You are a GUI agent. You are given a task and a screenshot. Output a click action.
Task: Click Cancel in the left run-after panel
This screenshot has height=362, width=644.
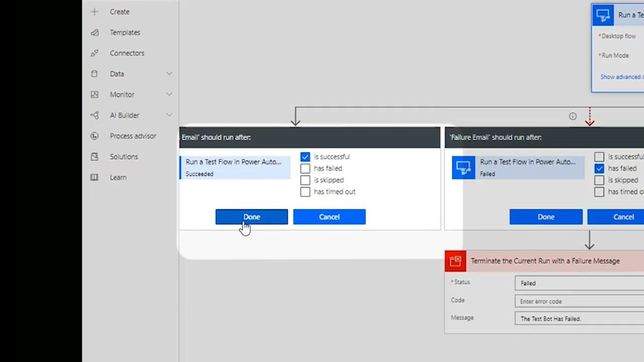tap(330, 217)
